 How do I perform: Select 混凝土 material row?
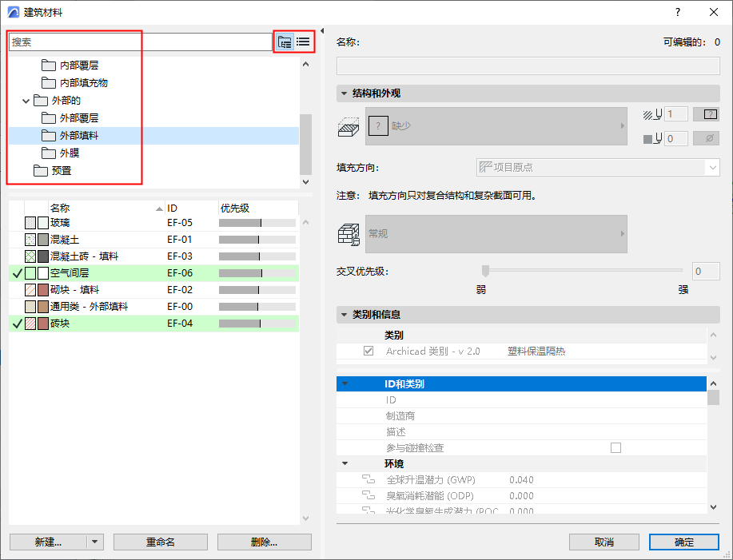point(153,240)
